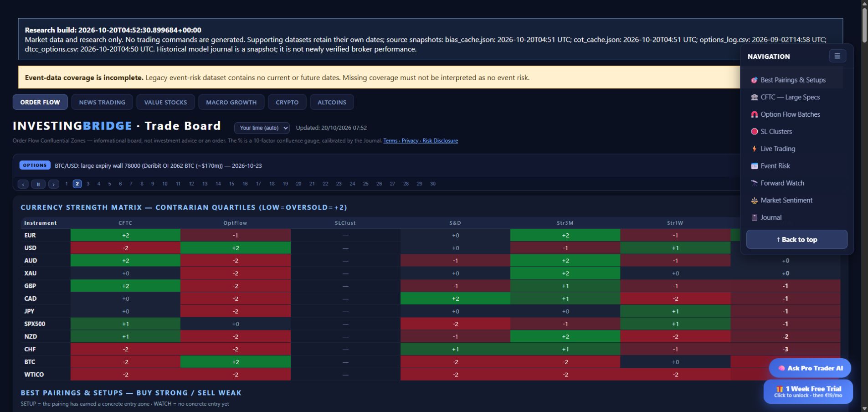Image resolution: width=868 pixels, height=412 pixels.
Task: Open the Terms · Privacy · Risk Disclosure link
Action: [x=421, y=141]
